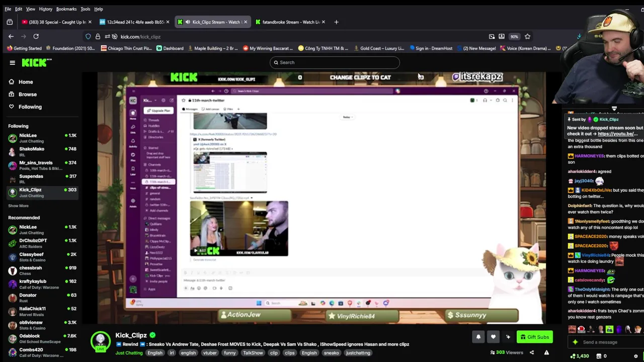This screenshot has width=644, height=362.
Task: Select Kick_Clipz in Following list
Action: coord(42,192)
